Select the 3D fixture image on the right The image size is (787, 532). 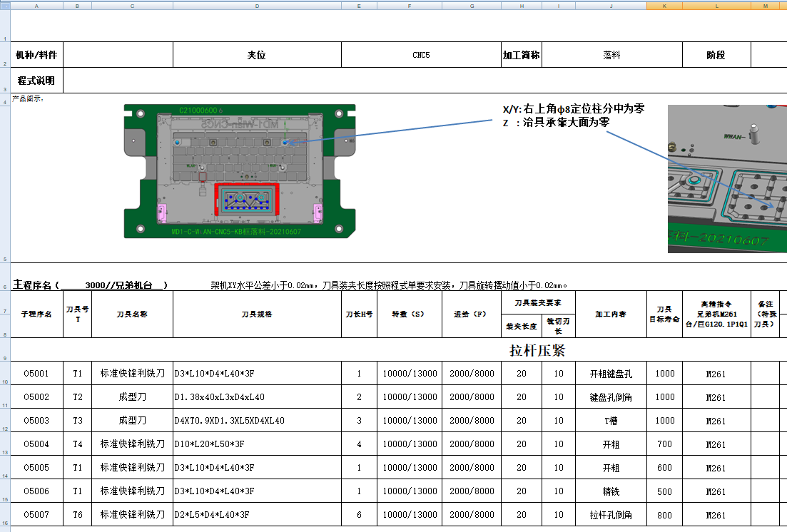click(x=726, y=178)
